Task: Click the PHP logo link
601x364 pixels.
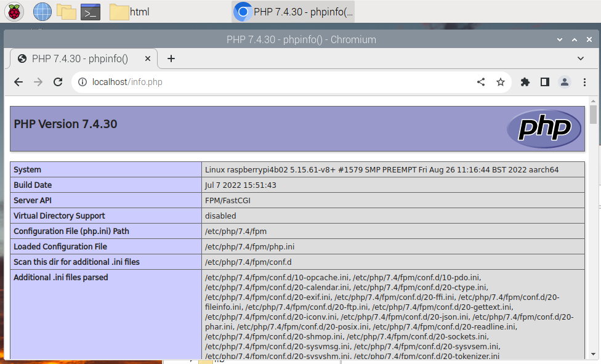Action: click(x=543, y=129)
